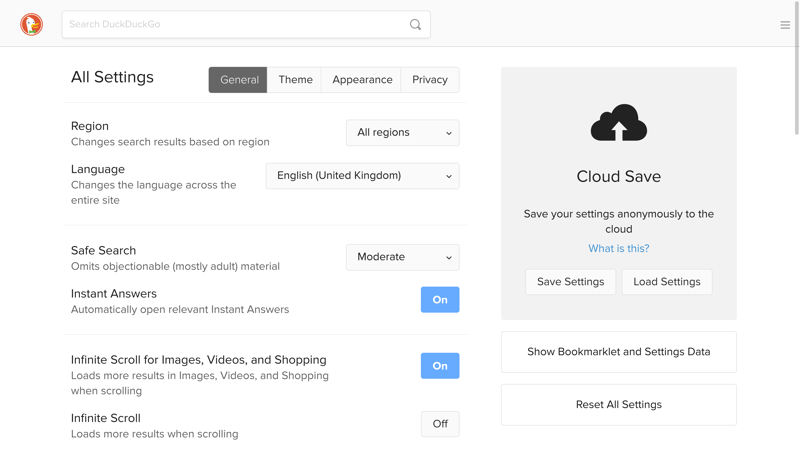Click 'Loads more results when scrolling' text
Viewport: 800px width, 450px height.
point(154,434)
